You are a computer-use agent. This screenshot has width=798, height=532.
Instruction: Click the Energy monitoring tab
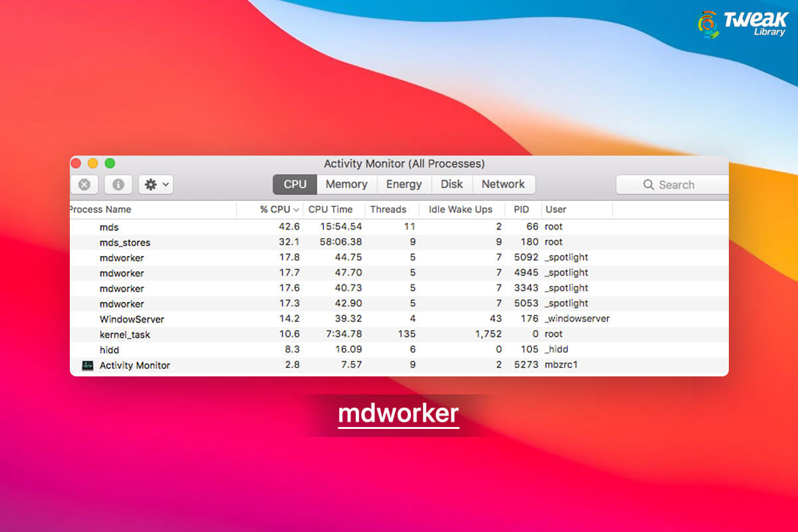tap(404, 184)
